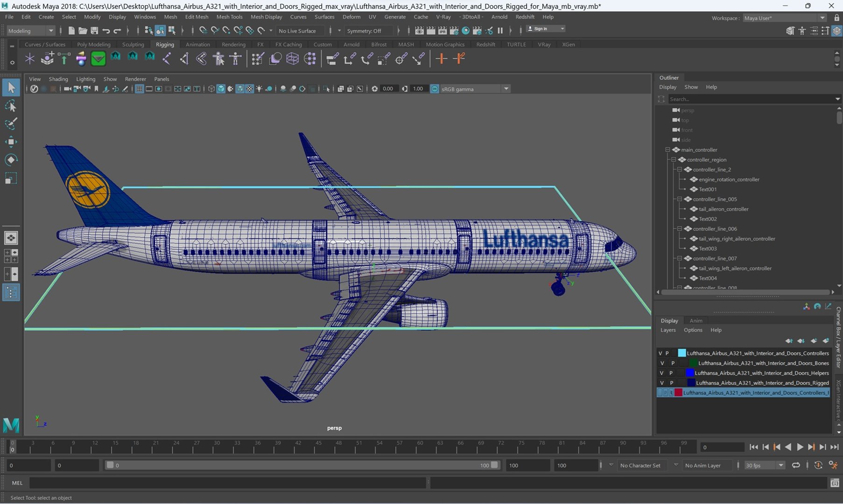Click the Snap to Grids magnet icon
Viewport: 843px width, 504px height.
coord(203,31)
